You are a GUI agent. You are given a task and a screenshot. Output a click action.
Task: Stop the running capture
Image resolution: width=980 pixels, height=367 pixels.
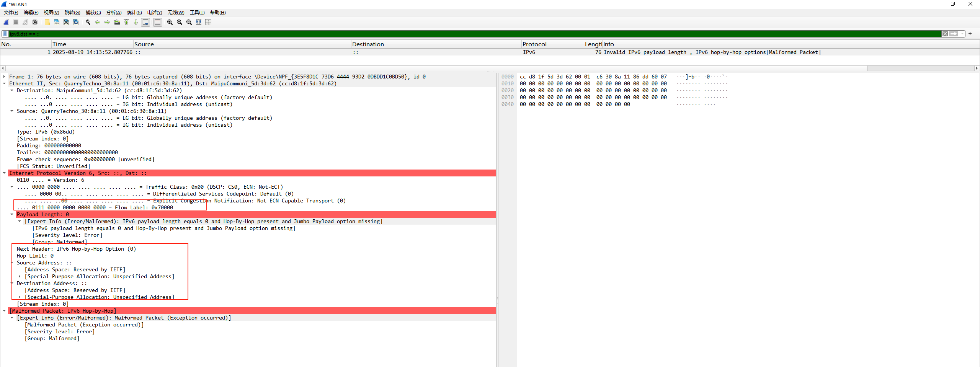[x=16, y=22]
